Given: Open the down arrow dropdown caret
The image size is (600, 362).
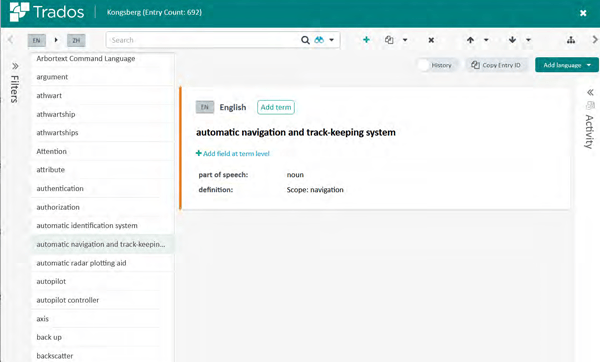Looking at the screenshot, I should click(x=528, y=40).
